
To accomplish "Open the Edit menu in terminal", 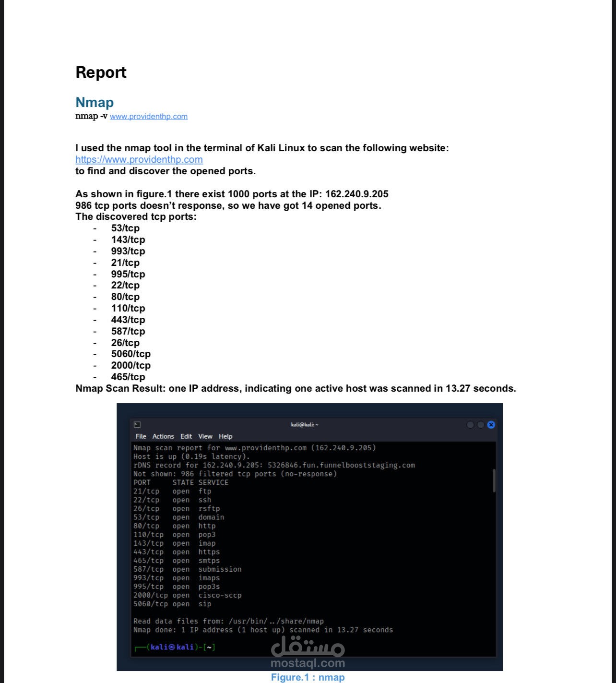I will coord(186,436).
